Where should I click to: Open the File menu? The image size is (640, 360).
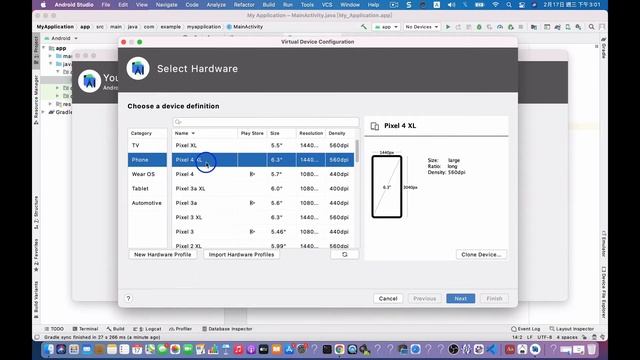[106, 5]
